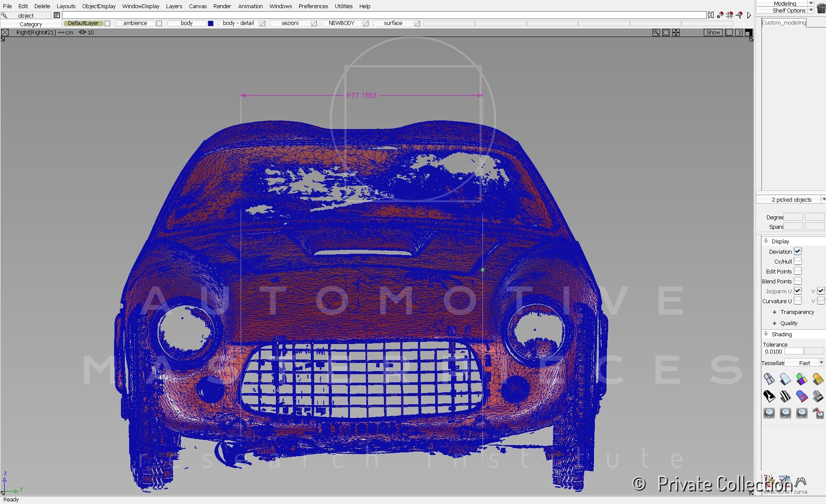Click the viewport zoom magnifier icon
Image resolution: width=826 pixels, height=504 pixels.
coord(656,33)
